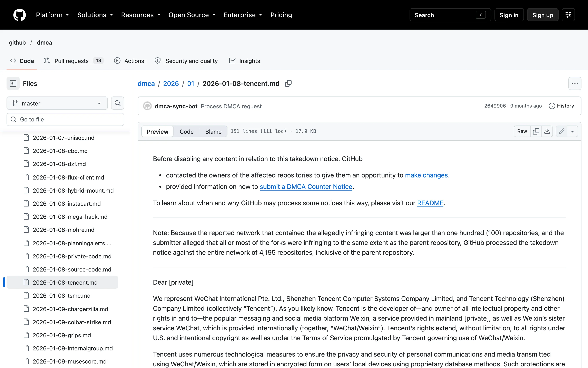This screenshot has height=368, width=588.
Task: Click the Go to file input
Action: pyautogui.click(x=65, y=119)
